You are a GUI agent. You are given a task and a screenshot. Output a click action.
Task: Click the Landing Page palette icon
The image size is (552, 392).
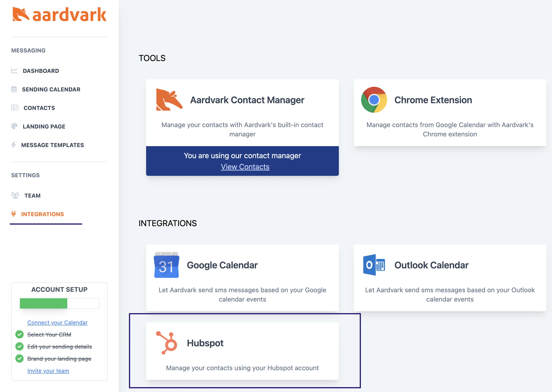click(x=14, y=126)
